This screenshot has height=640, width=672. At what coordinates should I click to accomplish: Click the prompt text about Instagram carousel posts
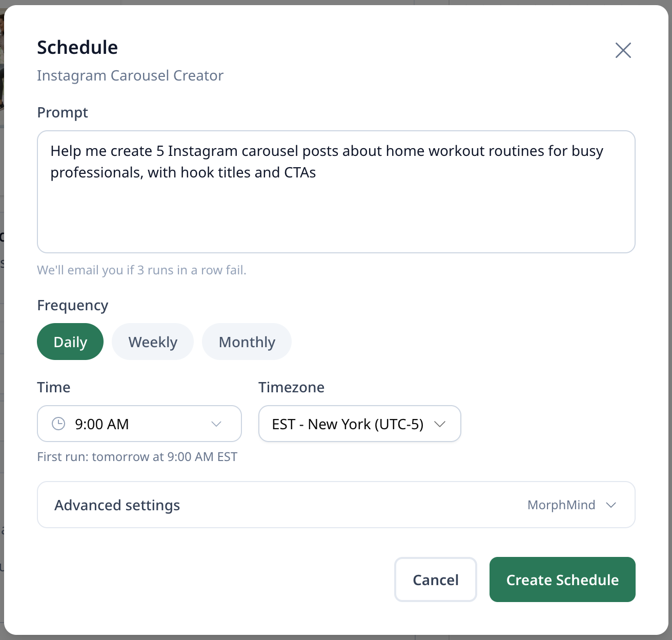coord(327,162)
